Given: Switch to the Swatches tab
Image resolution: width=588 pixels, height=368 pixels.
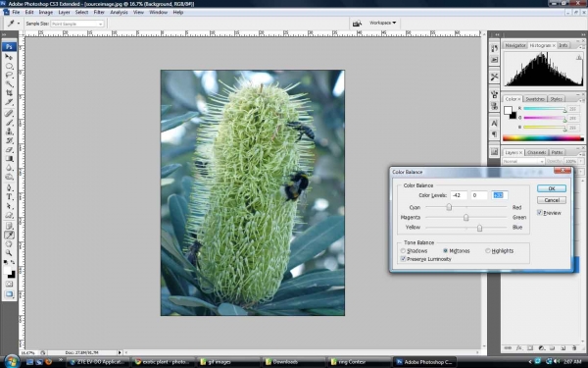Looking at the screenshot, I should coord(535,99).
